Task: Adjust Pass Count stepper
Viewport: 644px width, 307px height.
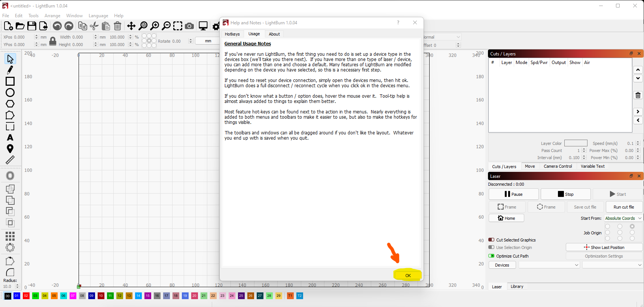Action: pyautogui.click(x=584, y=151)
